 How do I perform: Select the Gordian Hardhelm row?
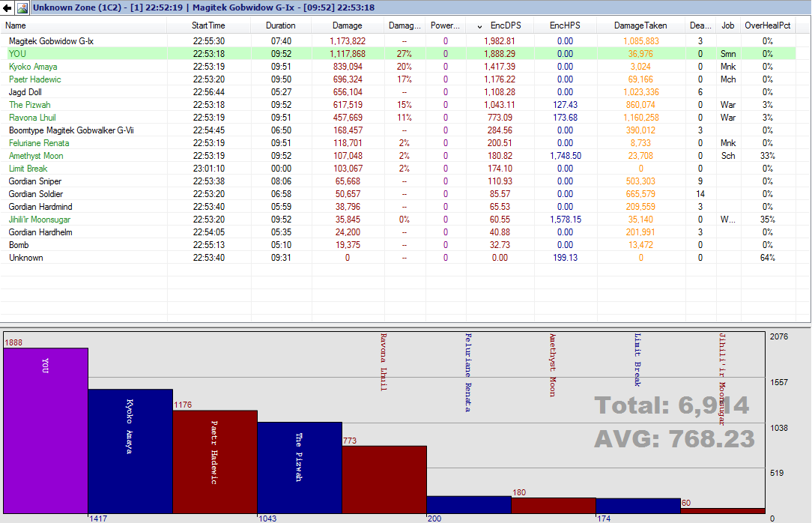tap(399, 232)
